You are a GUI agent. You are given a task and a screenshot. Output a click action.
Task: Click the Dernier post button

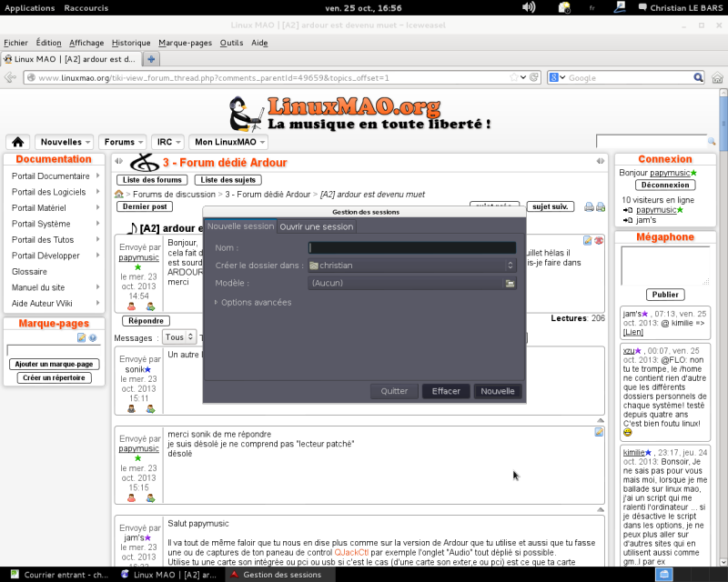(x=145, y=206)
